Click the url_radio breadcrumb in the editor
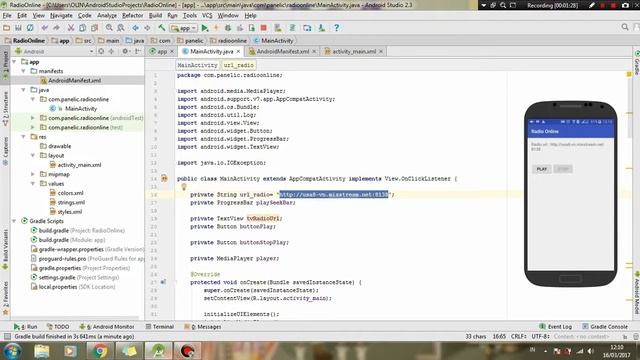Screen dimensions: 640x360 tap(239, 65)
